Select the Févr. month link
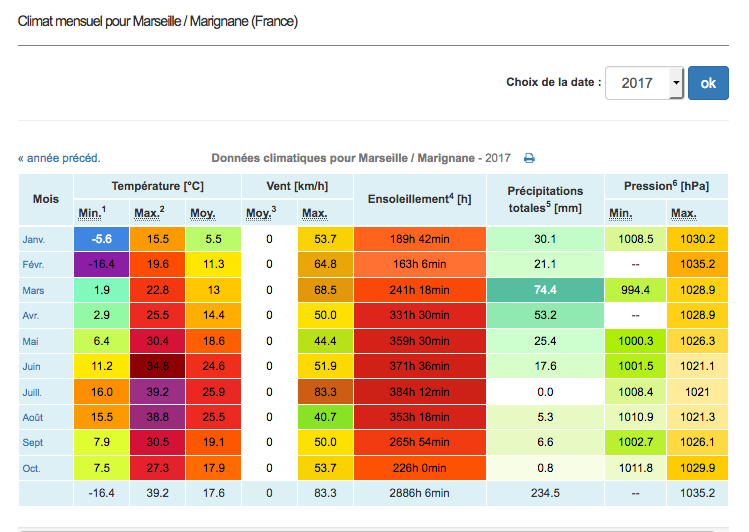 click(x=34, y=264)
